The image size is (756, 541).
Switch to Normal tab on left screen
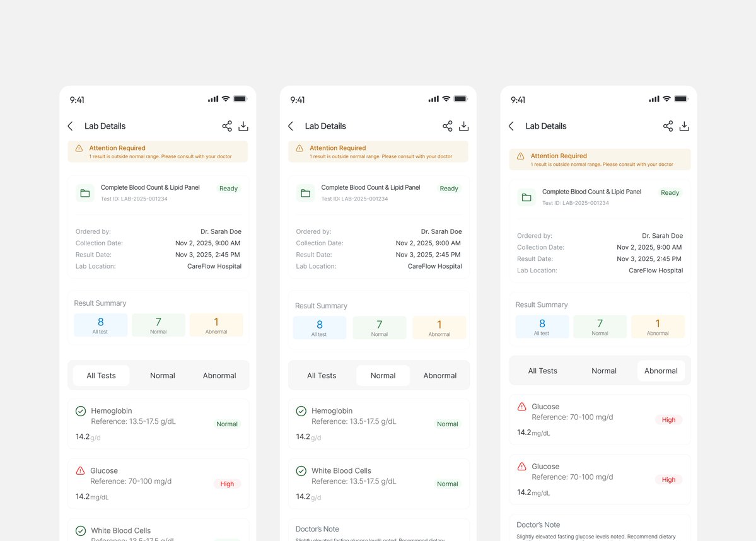click(x=163, y=376)
